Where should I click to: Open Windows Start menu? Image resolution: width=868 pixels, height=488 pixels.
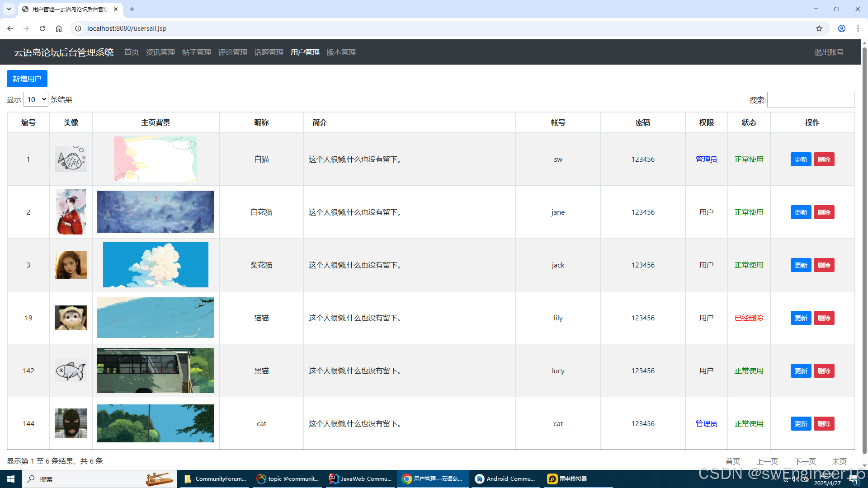(x=11, y=479)
